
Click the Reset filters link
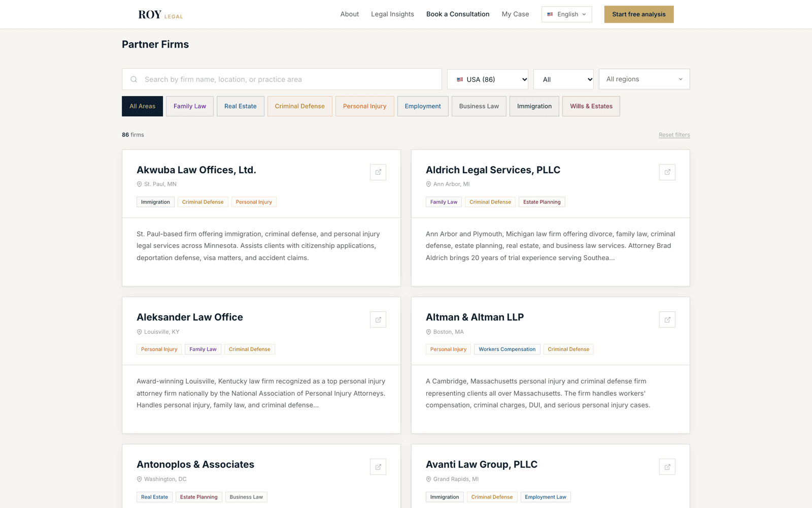(674, 135)
